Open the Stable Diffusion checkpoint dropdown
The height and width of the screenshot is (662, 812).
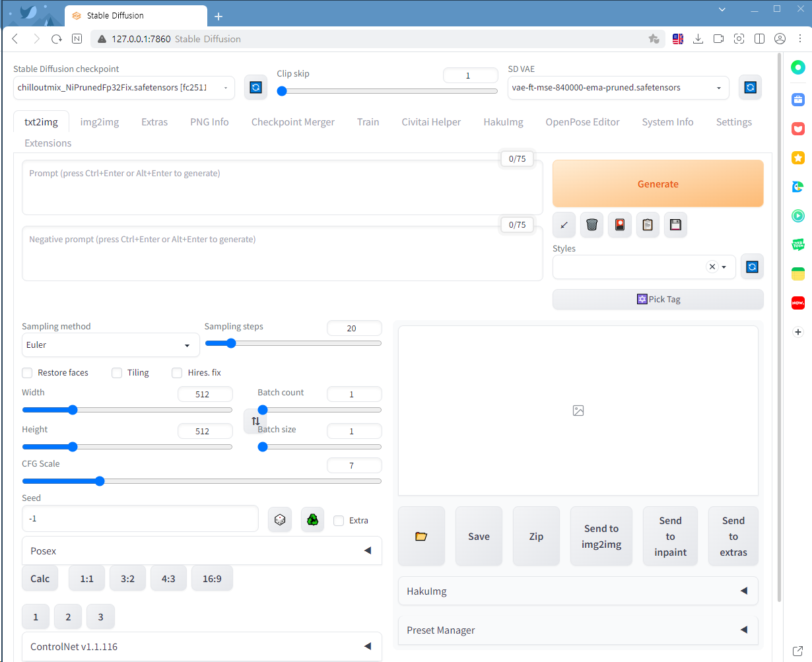124,88
